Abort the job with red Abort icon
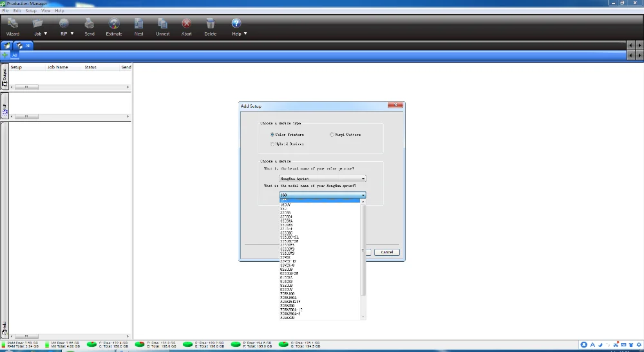Viewport: 644px width, 352px height. pyautogui.click(x=187, y=27)
